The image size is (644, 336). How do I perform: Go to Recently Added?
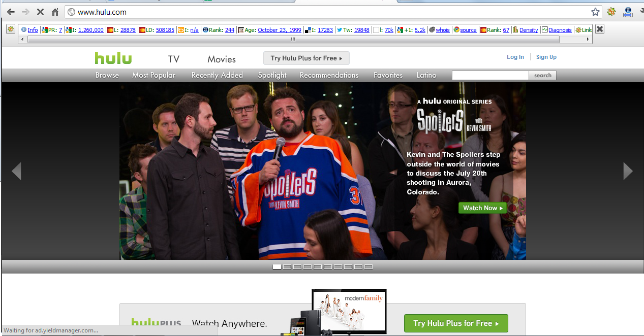click(x=217, y=75)
